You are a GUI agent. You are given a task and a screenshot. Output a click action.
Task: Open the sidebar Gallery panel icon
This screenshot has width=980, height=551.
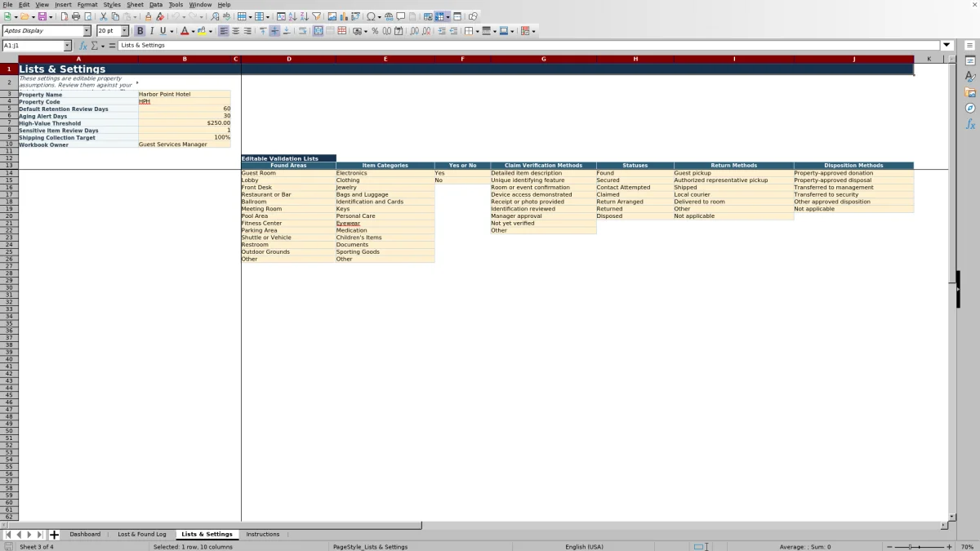coord(970,92)
